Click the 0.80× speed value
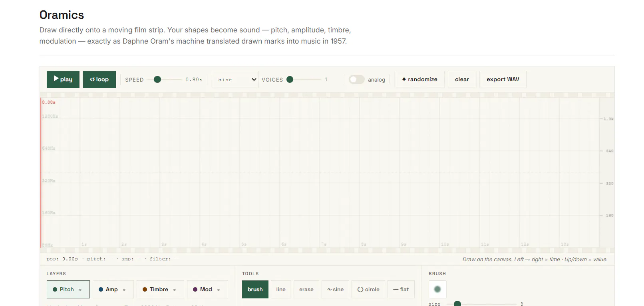644x306 pixels. click(194, 80)
